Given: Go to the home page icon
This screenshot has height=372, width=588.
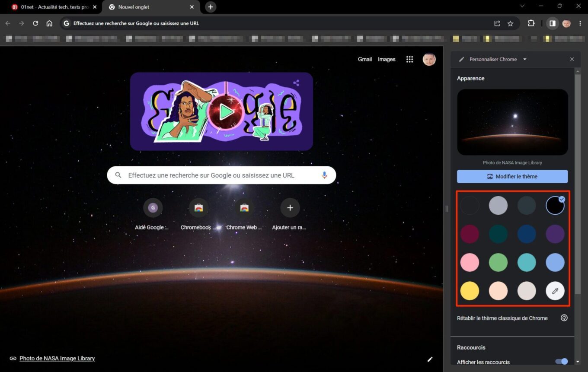Looking at the screenshot, I should click(x=49, y=23).
